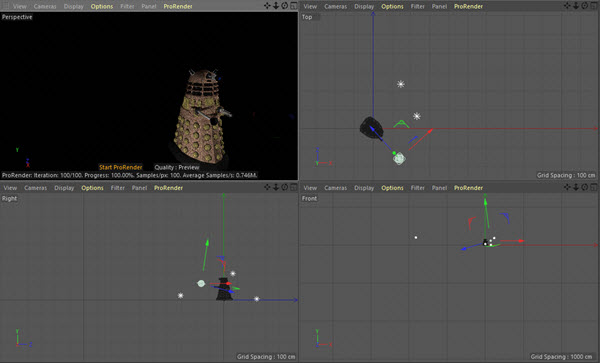Open View menu in Front viewport
Viewport: 600px width, 363px height.
310,188
